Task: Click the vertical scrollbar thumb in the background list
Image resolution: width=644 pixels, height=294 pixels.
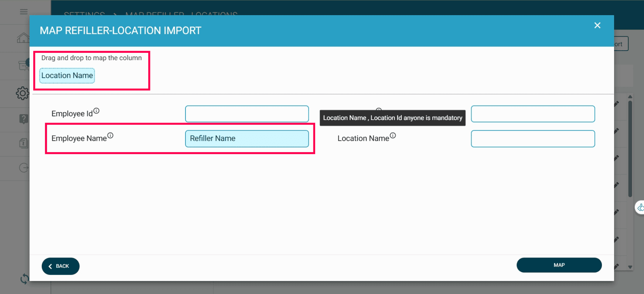Action: point(630,149)
